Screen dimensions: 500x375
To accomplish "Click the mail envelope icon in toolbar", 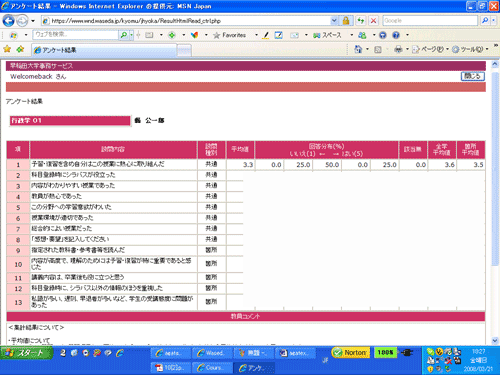I will click(x=294, y=35).
